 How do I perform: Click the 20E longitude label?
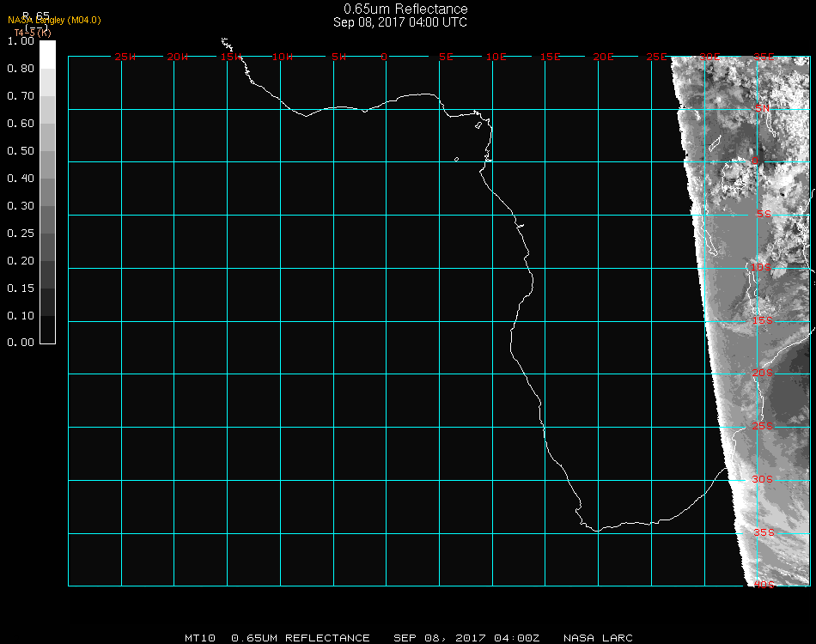(x=603, y=57)
